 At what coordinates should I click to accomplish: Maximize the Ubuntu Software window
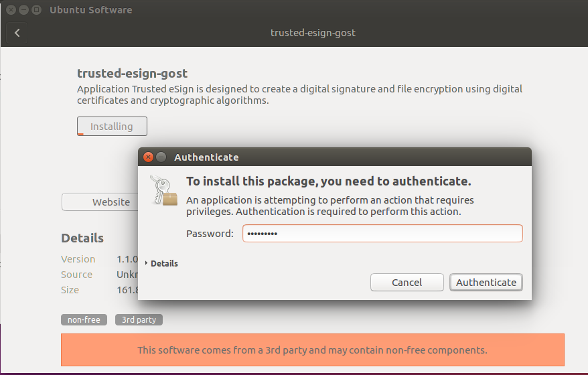point(35,10)
